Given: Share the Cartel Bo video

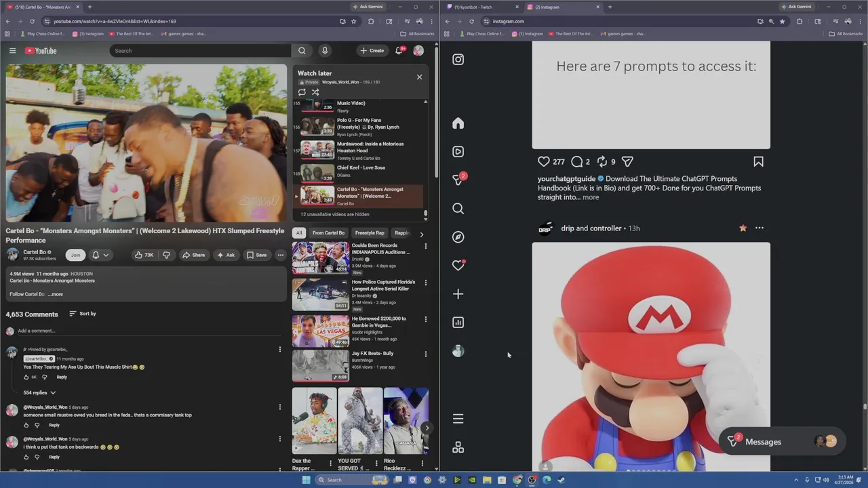Looking at the screenshot, I should [193, 255].
